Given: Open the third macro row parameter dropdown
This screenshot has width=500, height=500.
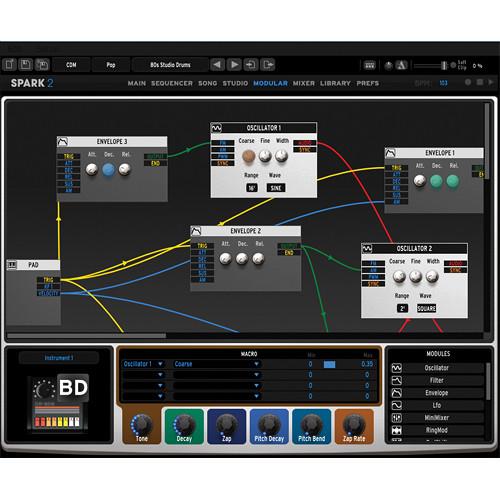Looking at the screenshot, I should click(217, 385).
